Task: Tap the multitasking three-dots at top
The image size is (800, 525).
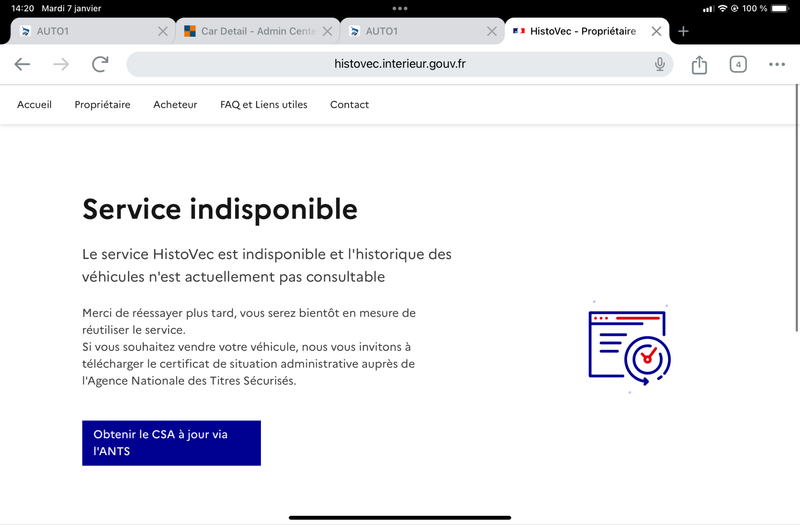Action: point(400,8)
